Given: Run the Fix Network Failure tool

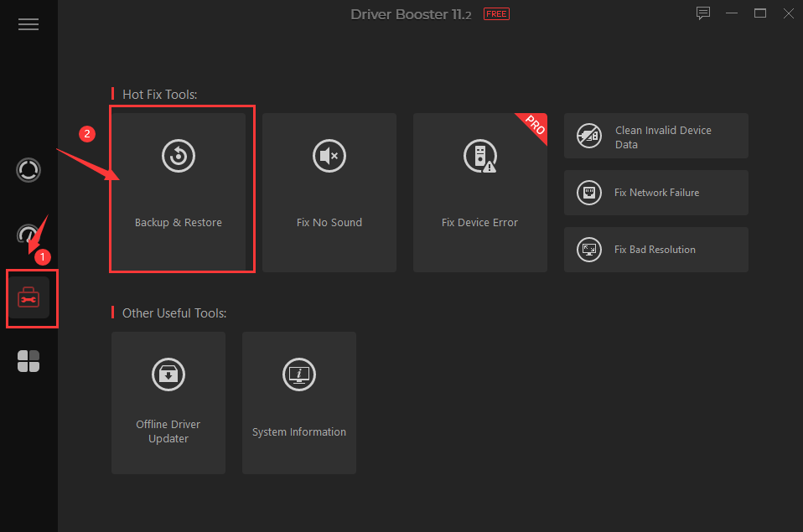Looking at the screenshot, I should pyautogui.click(x=656, y=193).
